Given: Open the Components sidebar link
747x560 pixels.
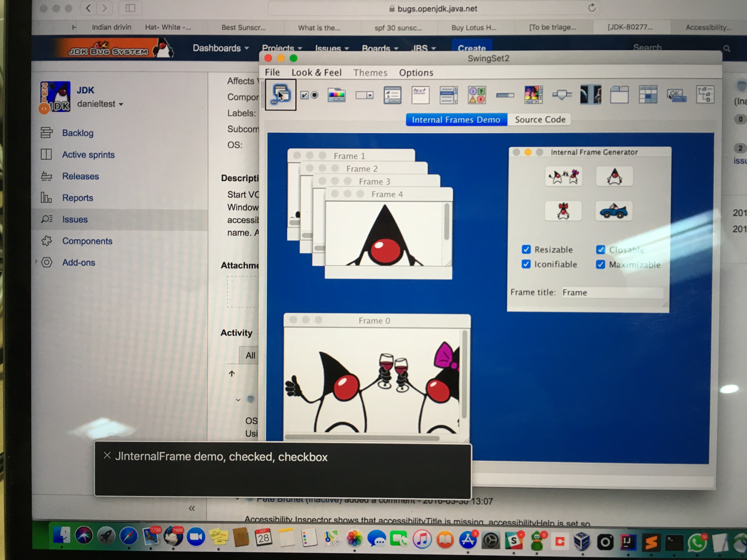Looking at the screenshot, I should click(87, 241).
